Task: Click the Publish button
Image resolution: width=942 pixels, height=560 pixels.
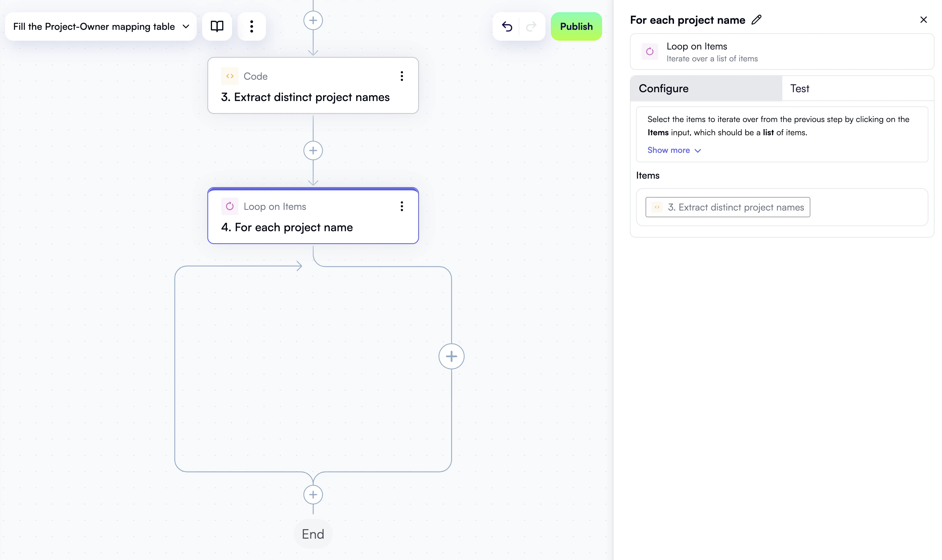Action: pyautogui.click(x=576, y=26)
